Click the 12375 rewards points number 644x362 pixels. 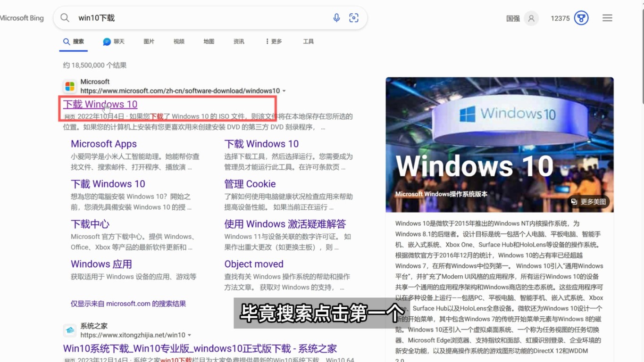[x=560, y=18]
